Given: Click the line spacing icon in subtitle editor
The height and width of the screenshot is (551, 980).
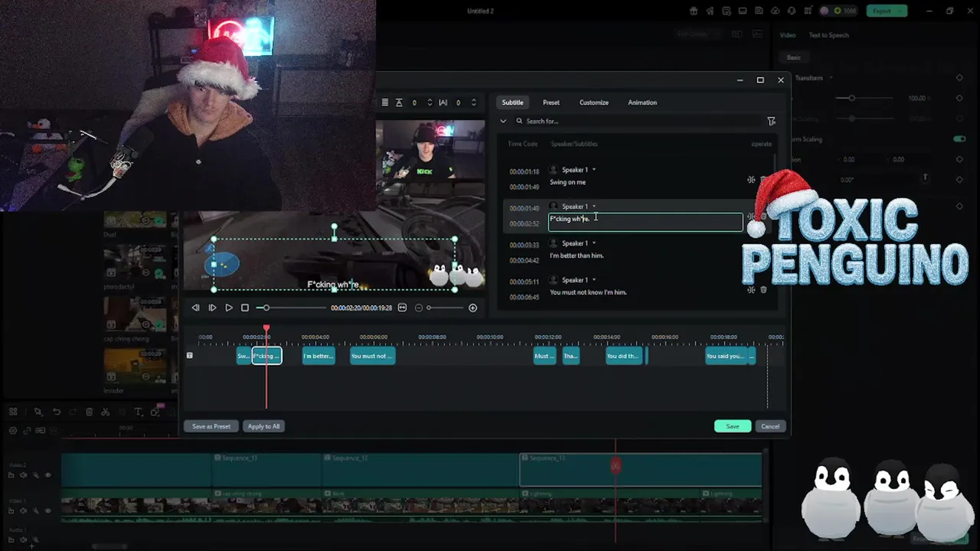Looking at the screenshot, I should pyautogui.click(x=399, y=103).
